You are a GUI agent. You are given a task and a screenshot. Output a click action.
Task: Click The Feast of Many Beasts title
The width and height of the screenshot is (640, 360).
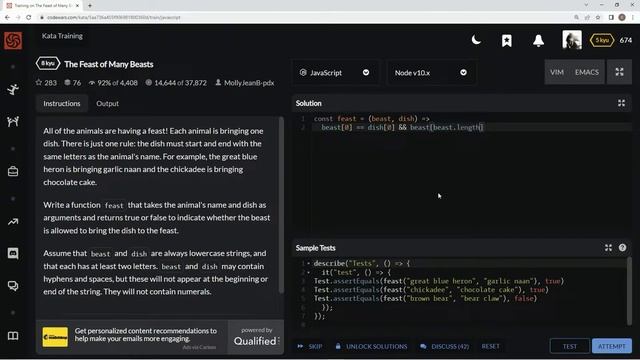pos(109,64)
